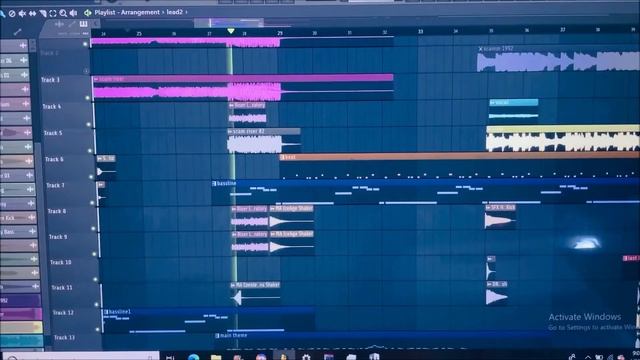Click bar 29 on the timeline ruler
The image size is (640, 360).
tap(280, 33)
